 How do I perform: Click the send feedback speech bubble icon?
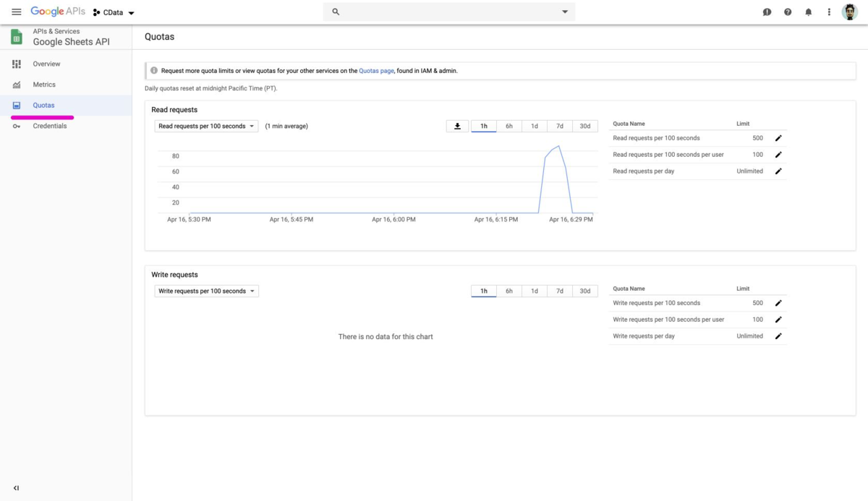(x=767, y=12)
